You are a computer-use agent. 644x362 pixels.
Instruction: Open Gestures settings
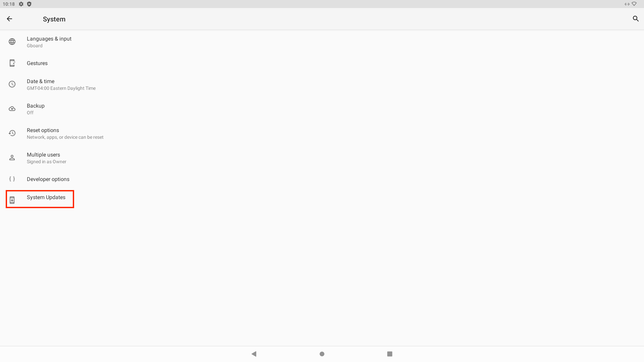point(37,63)
